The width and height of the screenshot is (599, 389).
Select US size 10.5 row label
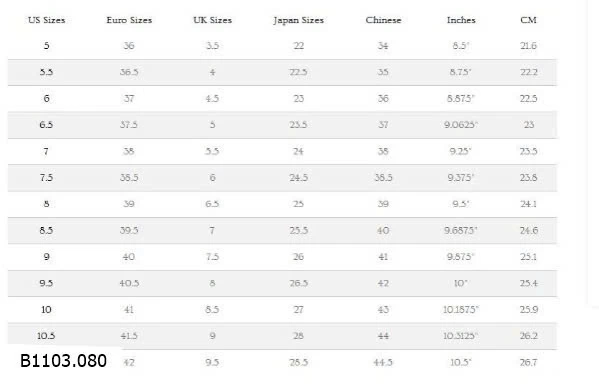[x=46, y=336]
